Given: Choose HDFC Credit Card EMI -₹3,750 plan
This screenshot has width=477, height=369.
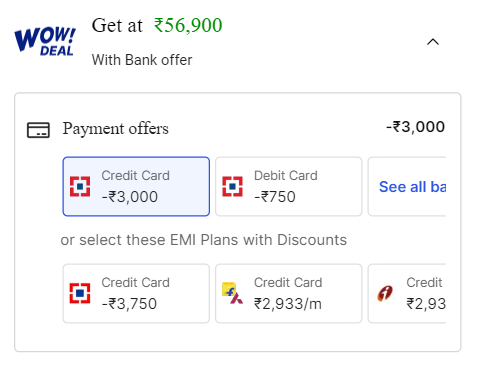Looking at the screenshot, I should pos(136,293).
